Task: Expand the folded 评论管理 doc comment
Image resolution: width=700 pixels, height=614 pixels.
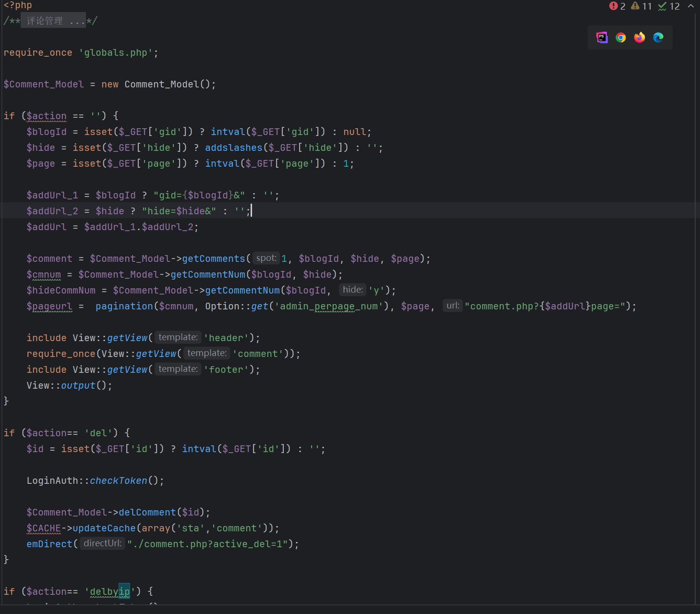Action: coord(53,21)
